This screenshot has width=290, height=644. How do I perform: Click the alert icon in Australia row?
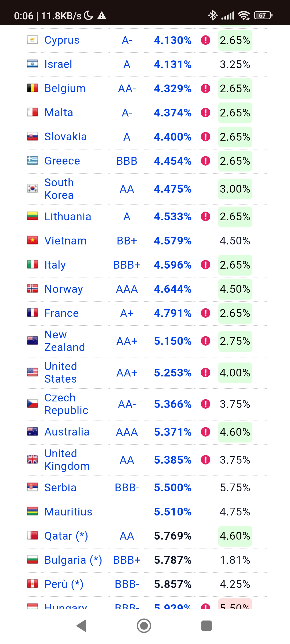(x=205, y=432)
